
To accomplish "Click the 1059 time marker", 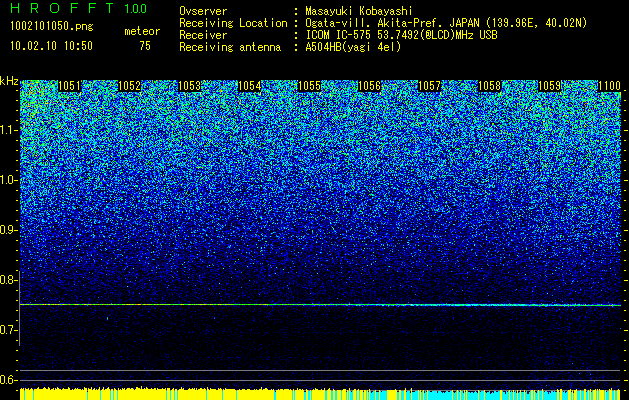I will (549, 86).
